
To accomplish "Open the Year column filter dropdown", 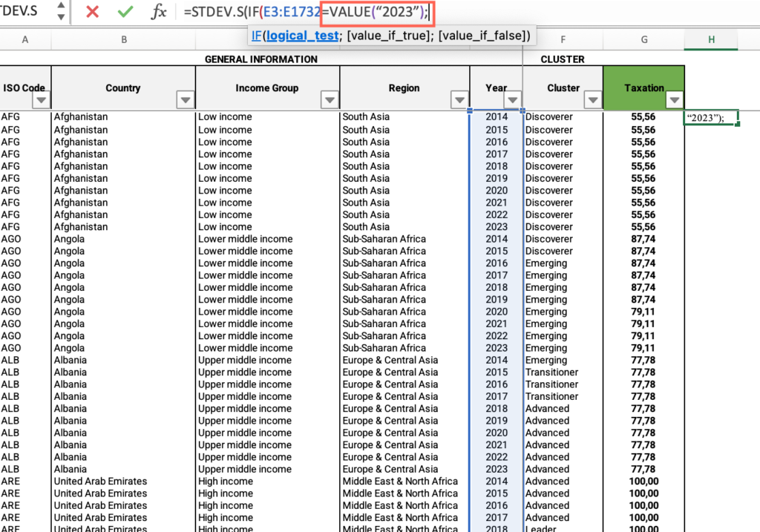I will point(512,100).
